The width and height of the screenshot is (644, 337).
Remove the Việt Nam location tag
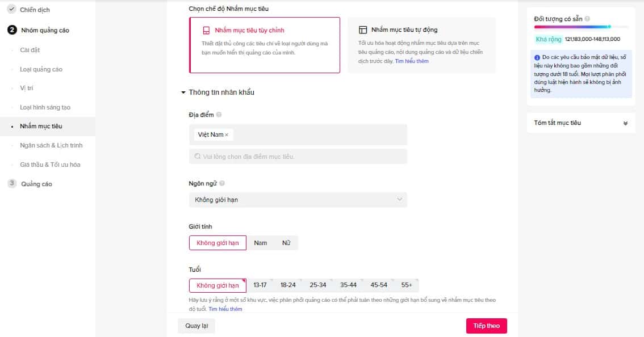point(227,135)
